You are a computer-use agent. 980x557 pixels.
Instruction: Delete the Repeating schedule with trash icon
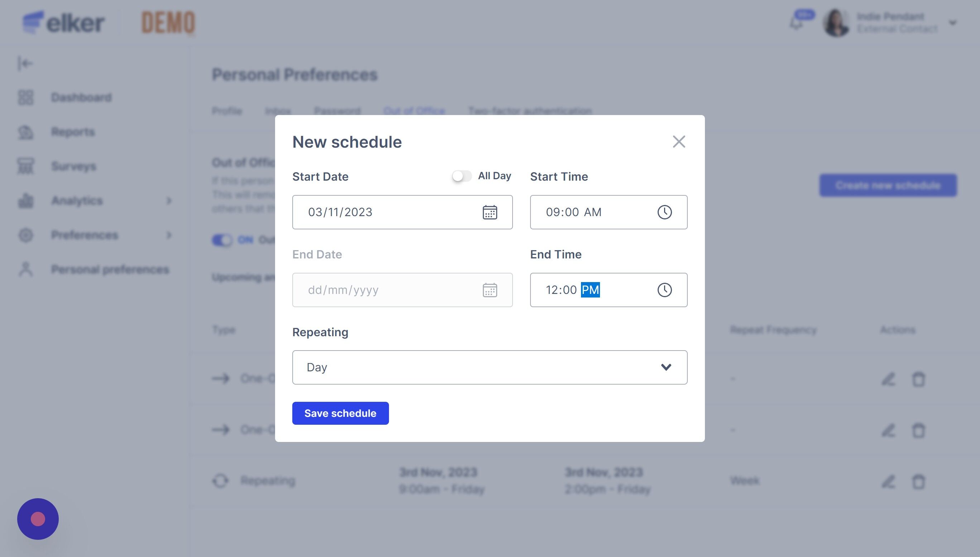tap(918, 481)
